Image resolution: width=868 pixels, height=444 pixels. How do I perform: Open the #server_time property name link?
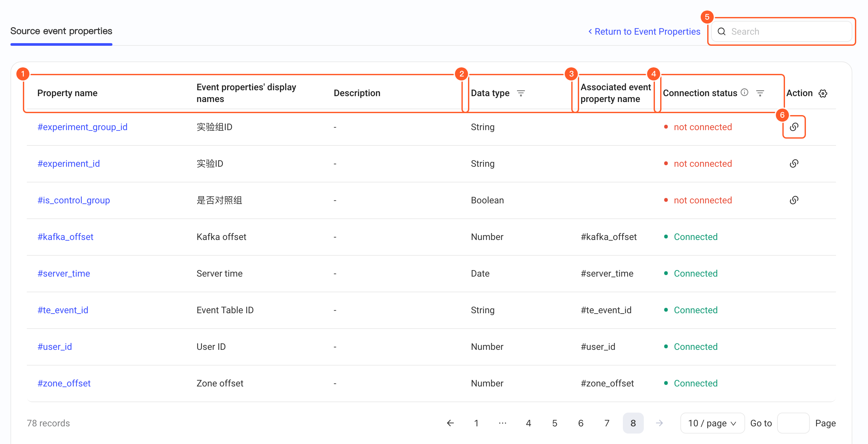[x=64, y=273]
